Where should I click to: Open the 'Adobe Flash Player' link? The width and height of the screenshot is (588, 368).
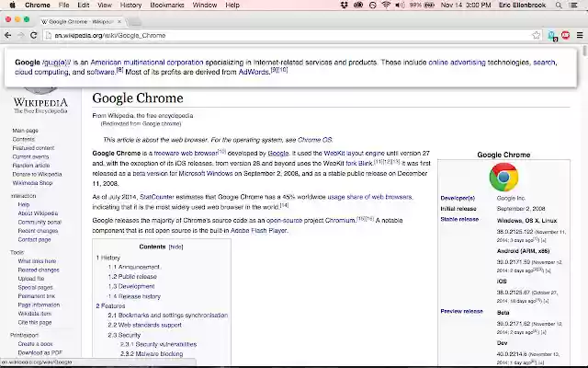click(x=259, y=230)
